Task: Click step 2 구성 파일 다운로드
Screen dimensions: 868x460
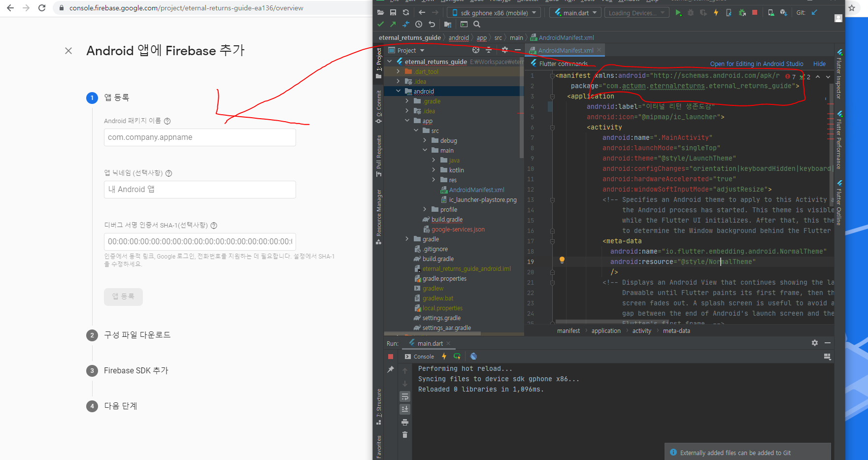Action: tap(137, 335)
